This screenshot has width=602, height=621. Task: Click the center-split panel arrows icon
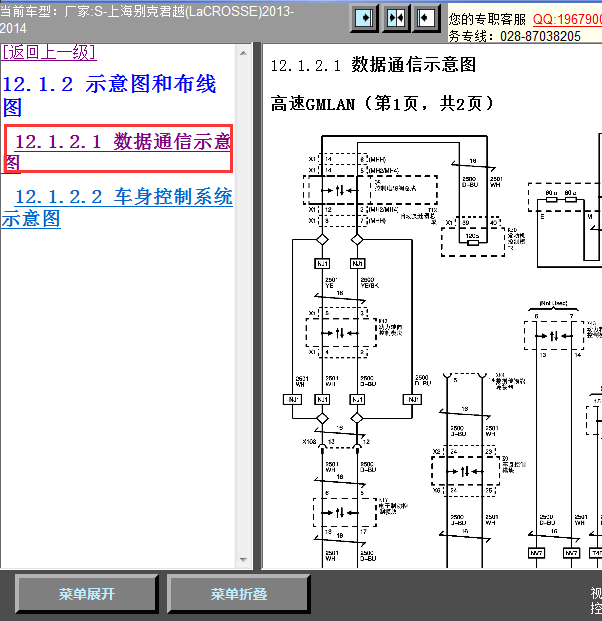click(396, 18)
